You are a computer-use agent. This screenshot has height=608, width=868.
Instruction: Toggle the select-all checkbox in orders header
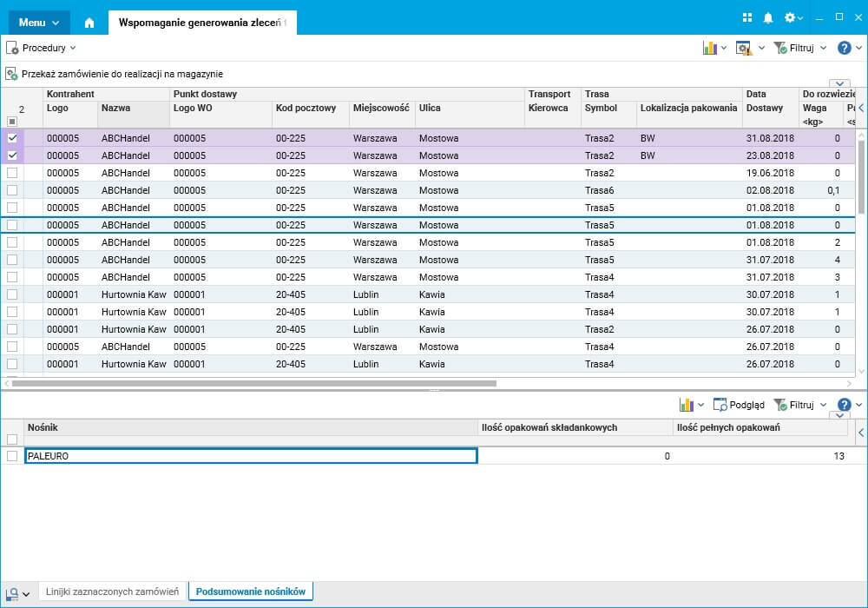click(x=12, y=122)
